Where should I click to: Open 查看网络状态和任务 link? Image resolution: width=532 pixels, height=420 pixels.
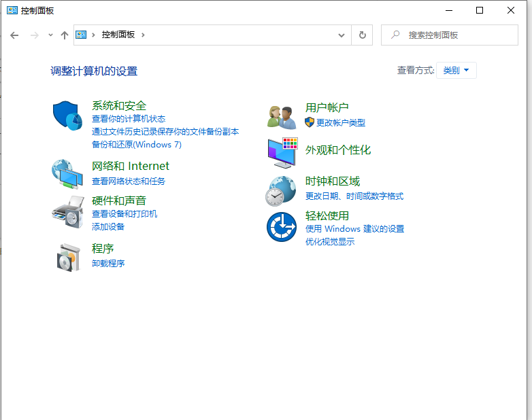[x=129, y=181]
